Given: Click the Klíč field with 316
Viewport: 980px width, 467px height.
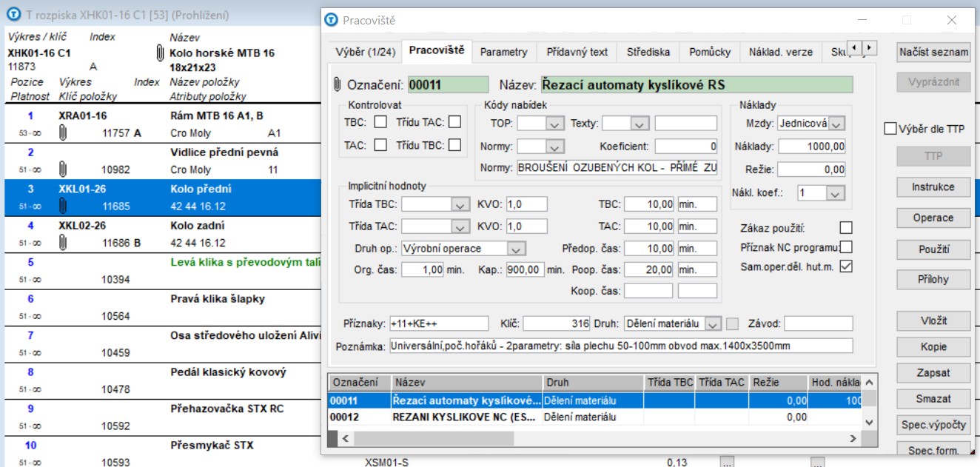Looking at the screenshot, I should (x=557, y=323).
